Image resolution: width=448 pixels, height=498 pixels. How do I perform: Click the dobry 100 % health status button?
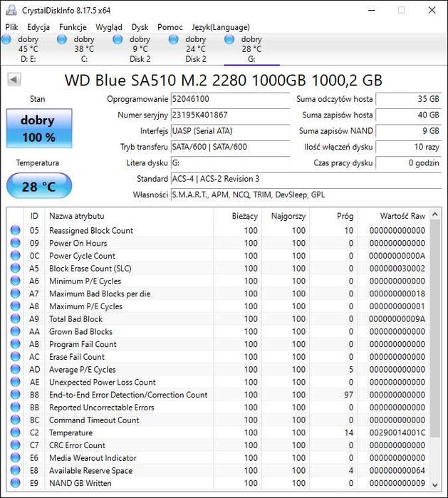point(39,128)
